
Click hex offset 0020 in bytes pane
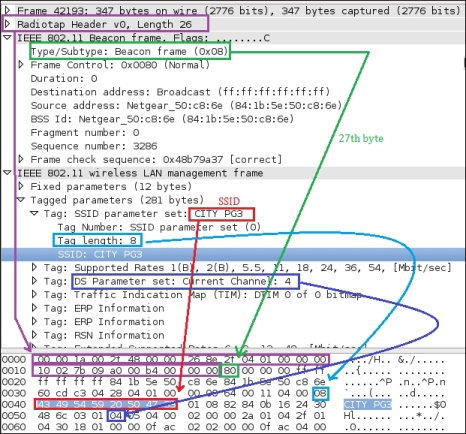[14, 382]
